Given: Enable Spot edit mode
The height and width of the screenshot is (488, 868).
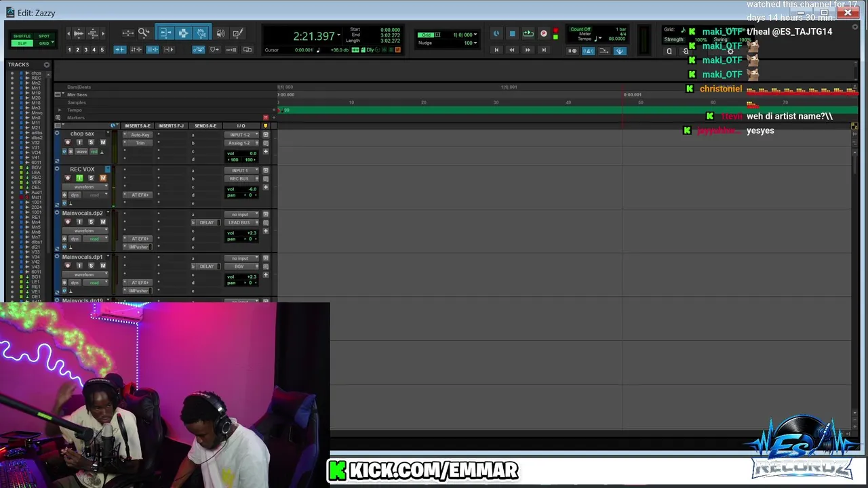Looking at the screenshot, I should [x=44, y=36].
